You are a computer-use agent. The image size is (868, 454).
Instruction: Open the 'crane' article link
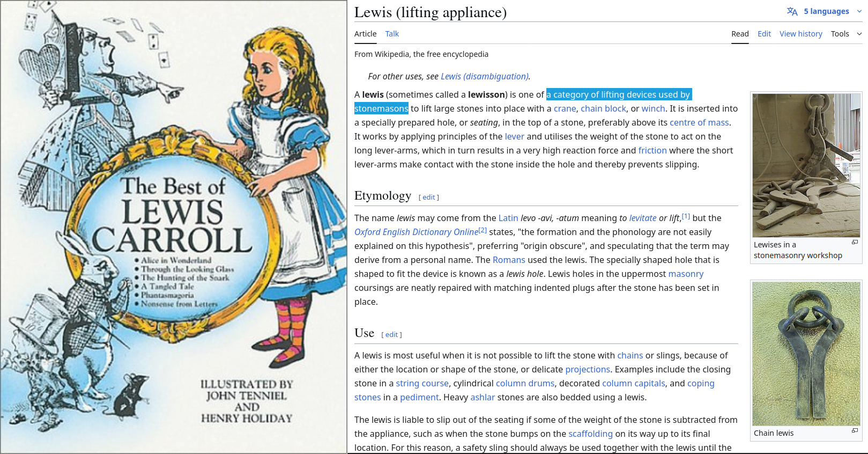click(x=565, y=108)
